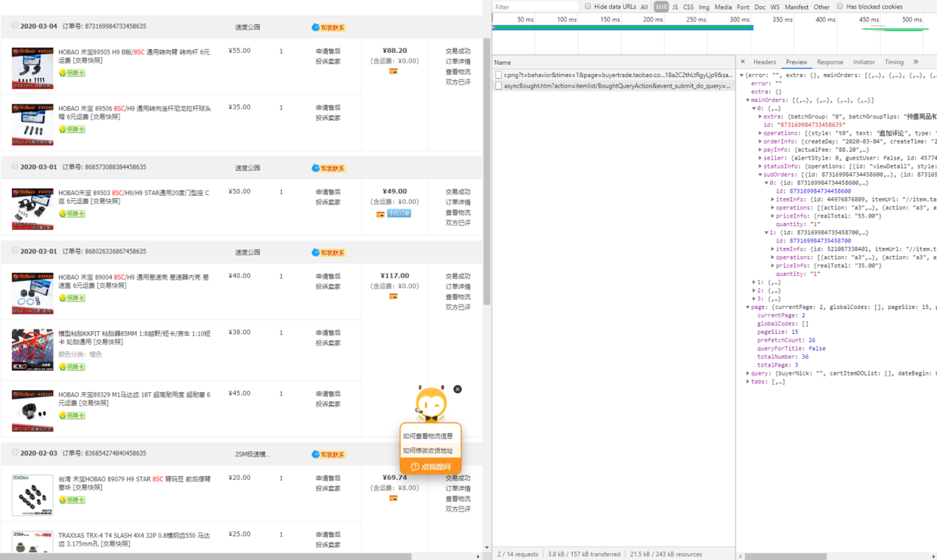Select checkbox for 2020-02-03 order

(14, 453)
